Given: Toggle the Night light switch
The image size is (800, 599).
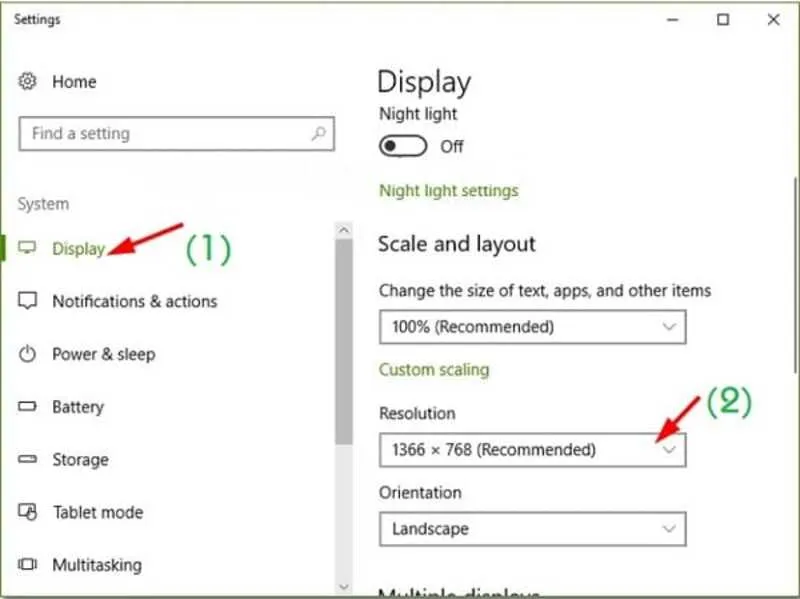Looking at the screenshot, I should tap(401, 146).
